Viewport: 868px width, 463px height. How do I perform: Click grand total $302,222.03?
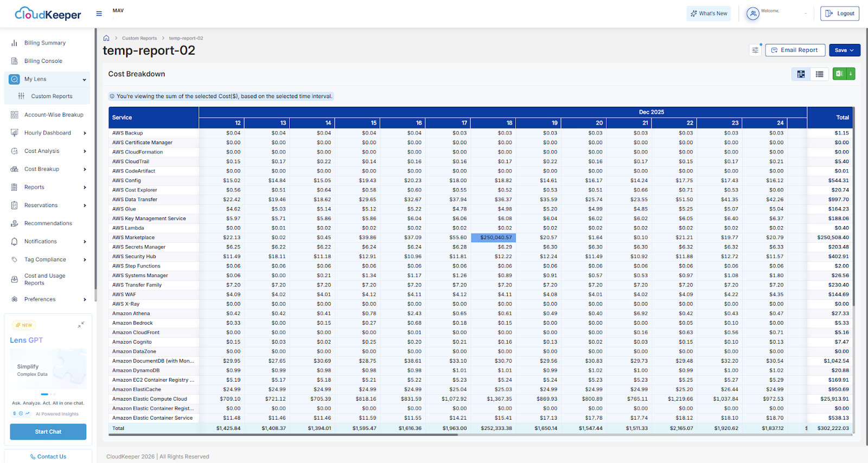pos(833,428)
